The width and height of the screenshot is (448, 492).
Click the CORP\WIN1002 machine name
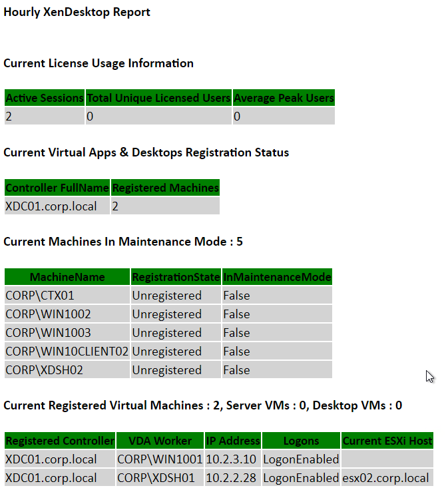(x=48, y=314)
